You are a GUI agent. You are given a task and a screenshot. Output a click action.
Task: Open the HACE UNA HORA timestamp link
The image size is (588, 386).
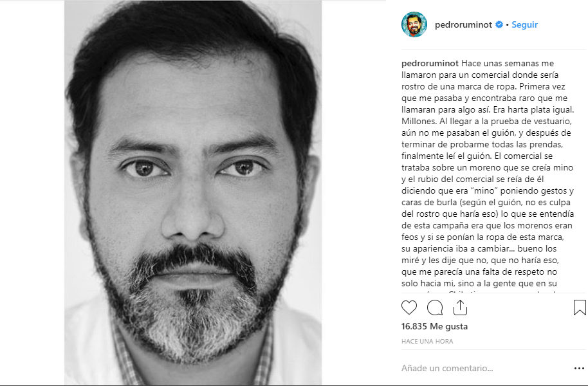427,342
